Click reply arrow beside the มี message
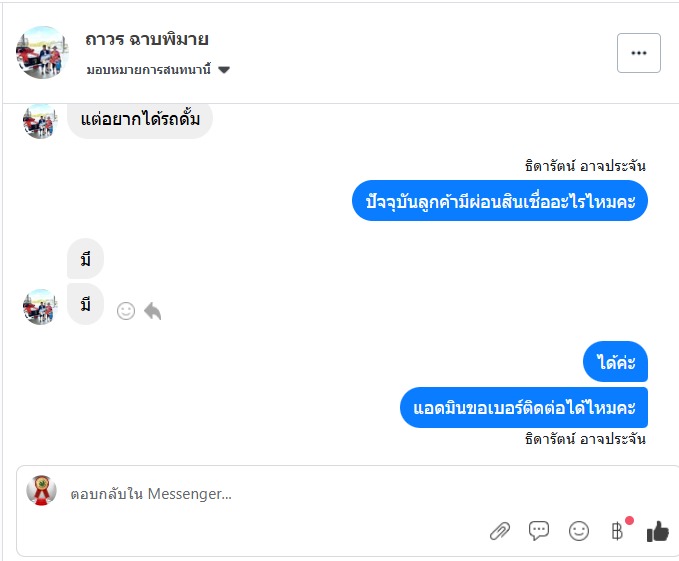Viewport: 679px width, 561px height. [x=152, y=311]
